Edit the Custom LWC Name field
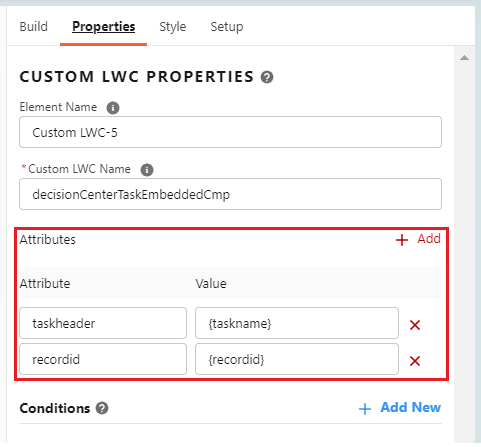The width and height of the screenshot is (481, 447). coord(230,194)
